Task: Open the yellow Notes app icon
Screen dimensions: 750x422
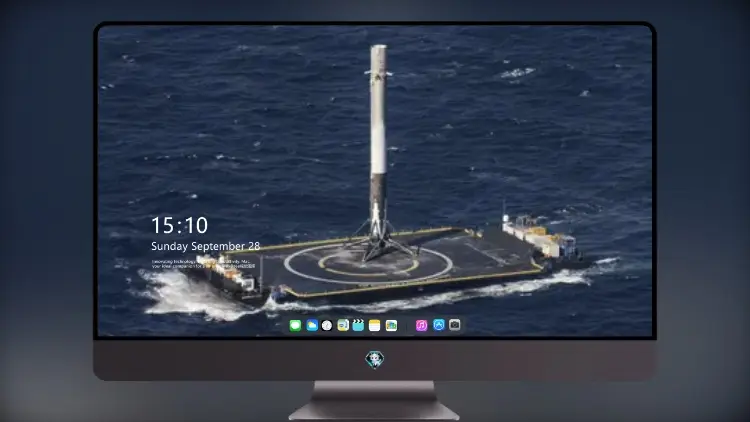Action: (x=375, y=325)
